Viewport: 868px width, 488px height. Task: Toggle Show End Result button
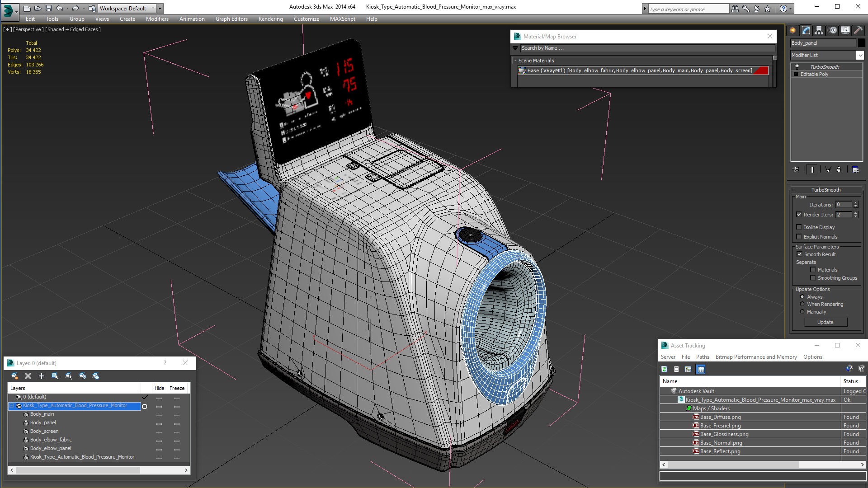pos(812,169)
